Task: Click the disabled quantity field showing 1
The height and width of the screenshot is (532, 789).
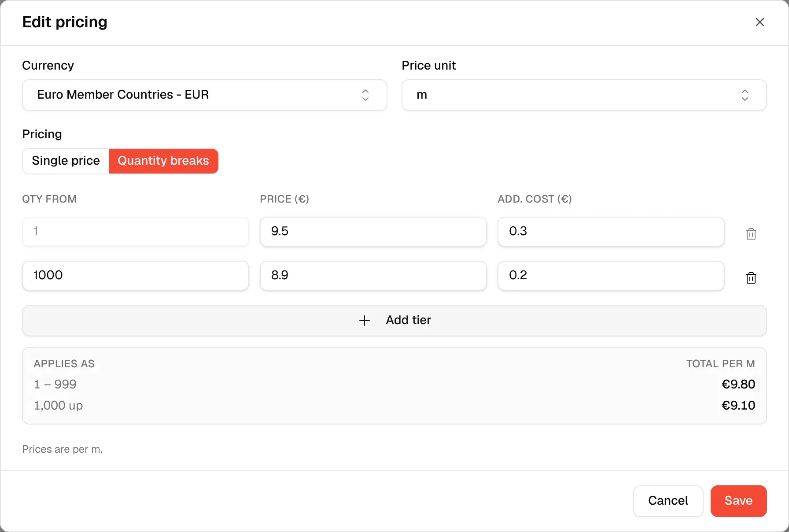Action: [136, 231]
